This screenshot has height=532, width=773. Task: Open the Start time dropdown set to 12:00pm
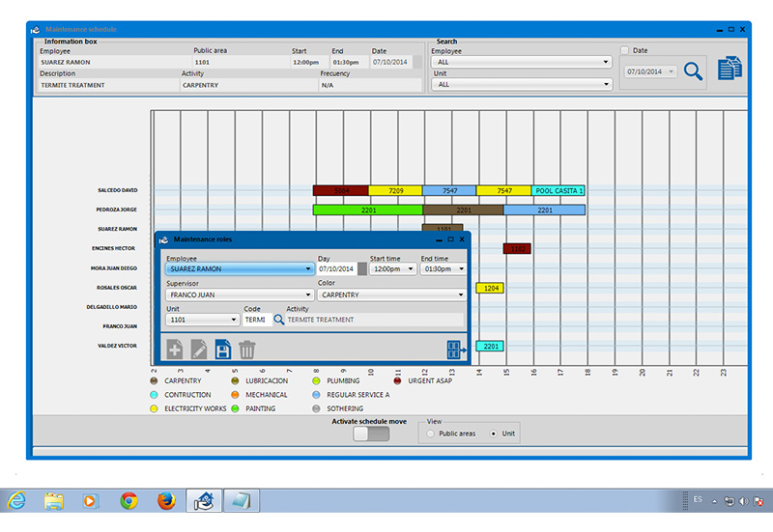tap(392, 269)
